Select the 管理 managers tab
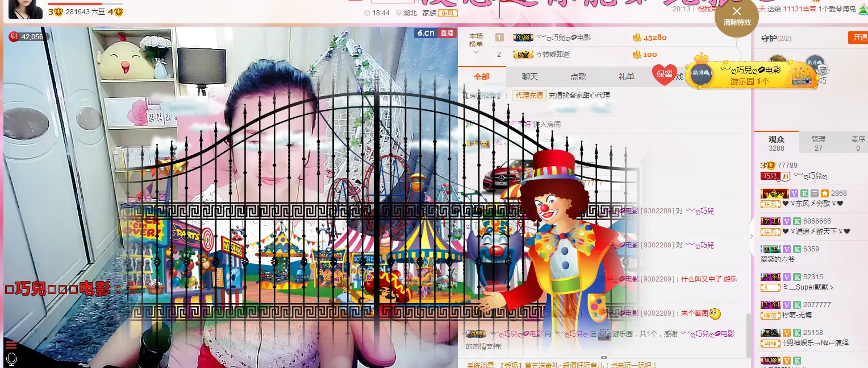Viewport: 868px width, 368px height. pyautogui.click(x=819, y=143)
